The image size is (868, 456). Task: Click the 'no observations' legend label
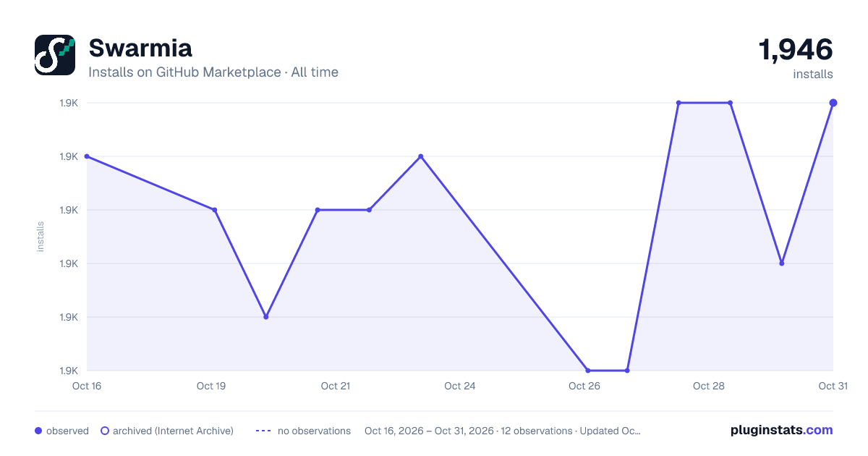(x=314, y=431)
